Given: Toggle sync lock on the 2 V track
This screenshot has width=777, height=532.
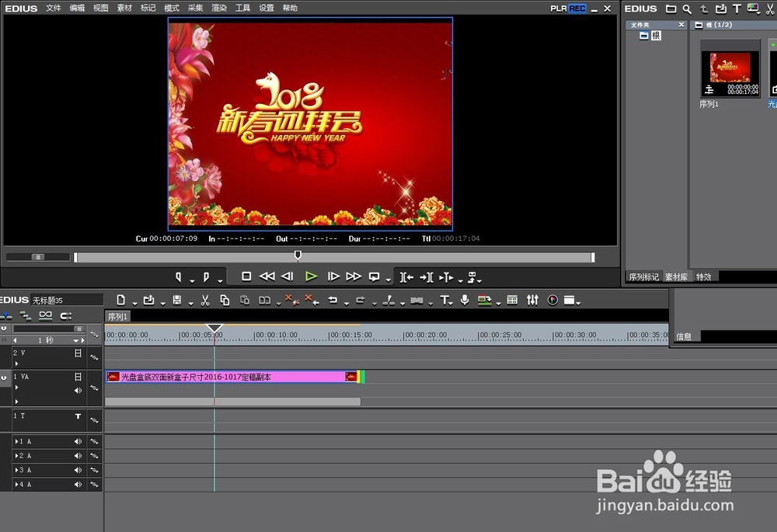Looking at the screenshot, I should pos(94,357).
